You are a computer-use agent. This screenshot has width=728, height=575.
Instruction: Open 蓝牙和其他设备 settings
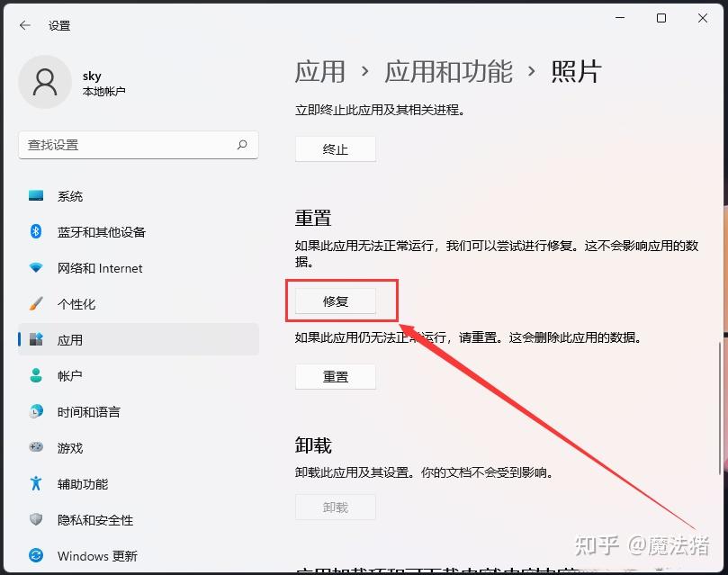click(139, 231)
